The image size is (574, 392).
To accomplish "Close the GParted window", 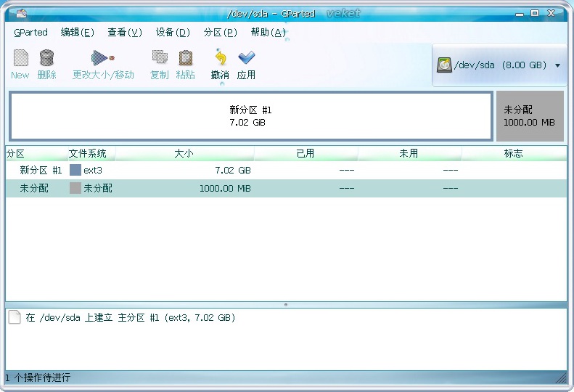I will [x=551, y=13].
